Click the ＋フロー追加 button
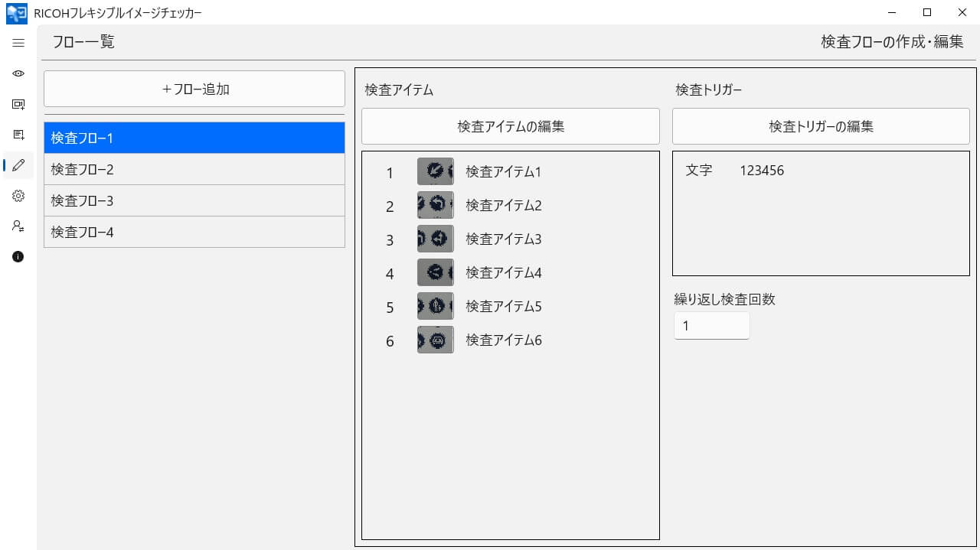 [x=194, y=89]
